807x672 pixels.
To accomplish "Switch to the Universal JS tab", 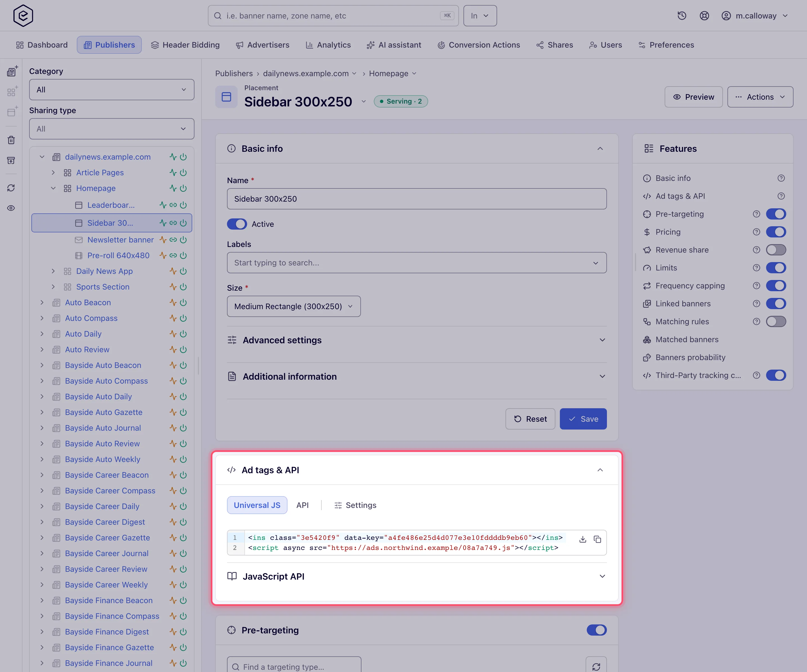I will 257,505.
